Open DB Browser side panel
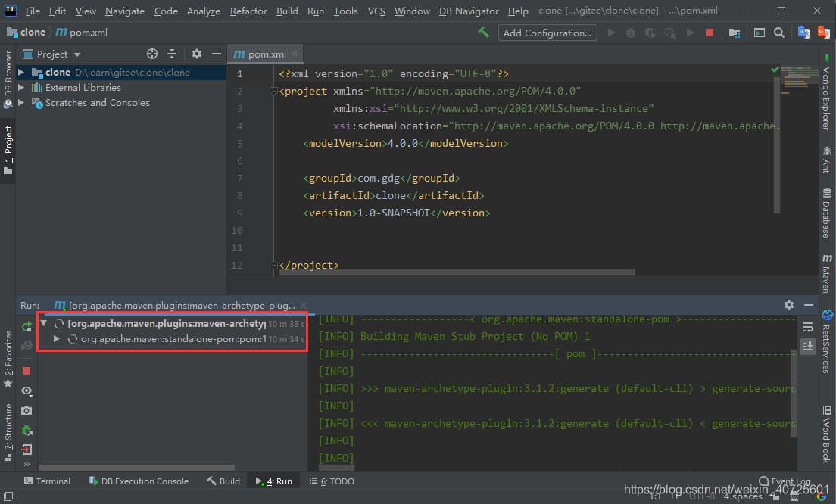Viewport: 836px width, 504px height. click(8, 79)
